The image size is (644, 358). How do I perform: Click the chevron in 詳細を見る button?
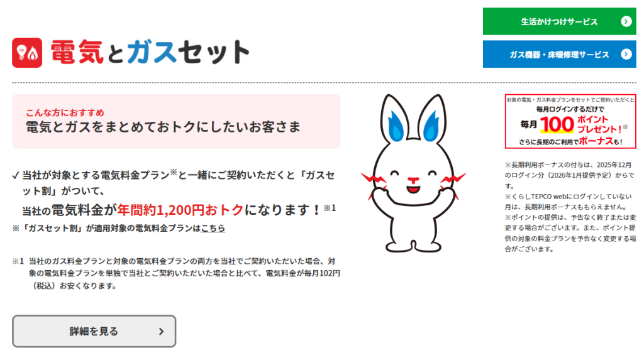[161, 332]
